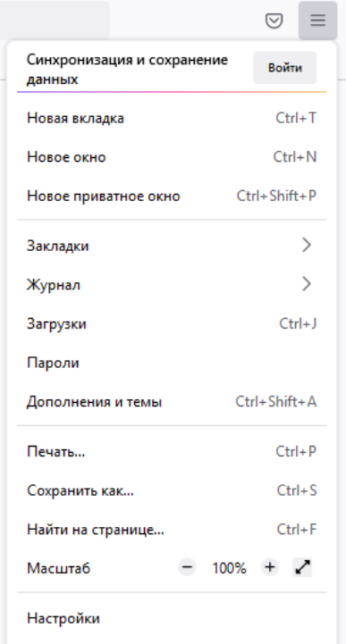
Task: Open Новое приватное окно
Action: coord(172,197)
